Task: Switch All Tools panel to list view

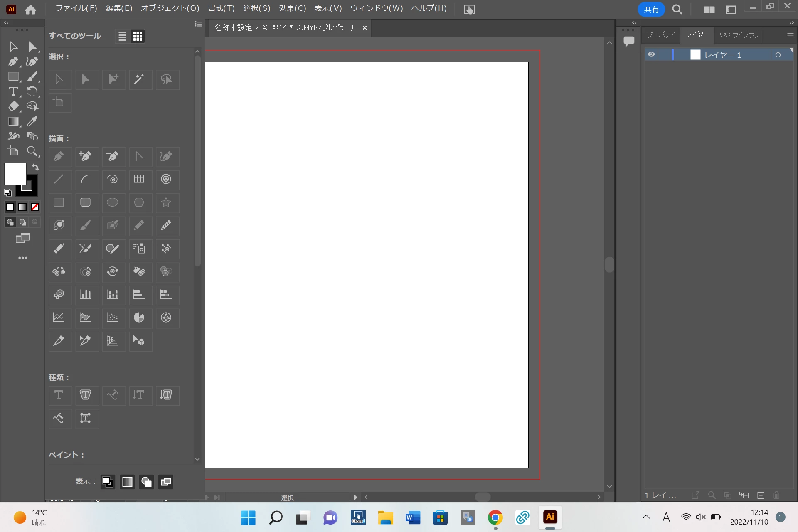Action: (x=122, y=36)
